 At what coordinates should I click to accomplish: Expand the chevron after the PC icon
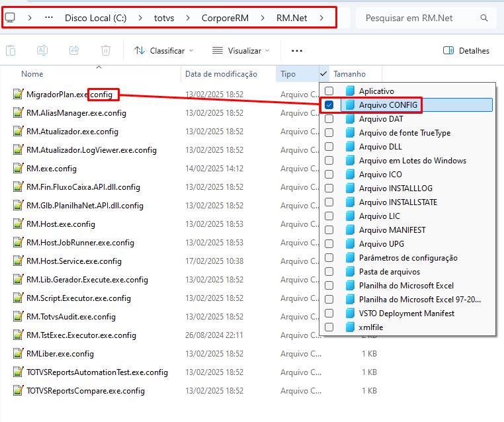30,18
